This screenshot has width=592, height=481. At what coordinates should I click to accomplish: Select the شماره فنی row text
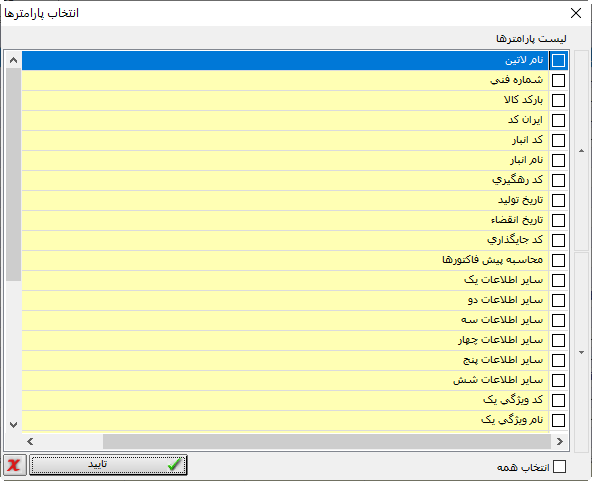[516, 80]
